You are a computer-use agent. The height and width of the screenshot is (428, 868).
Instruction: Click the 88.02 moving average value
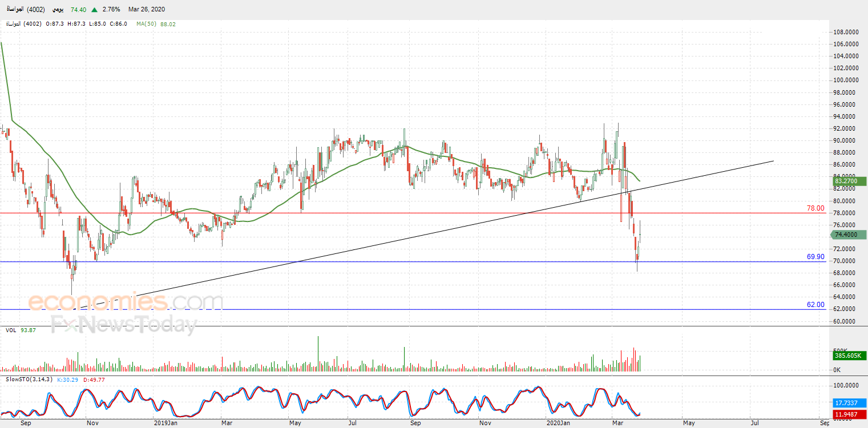click(x=168, y=24)
